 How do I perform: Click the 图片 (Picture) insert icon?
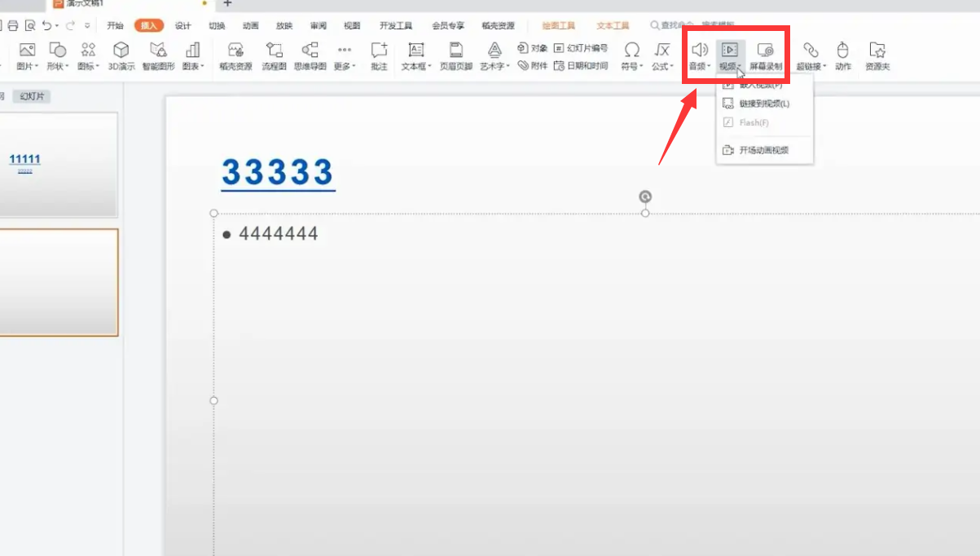[x=27, y=51]
